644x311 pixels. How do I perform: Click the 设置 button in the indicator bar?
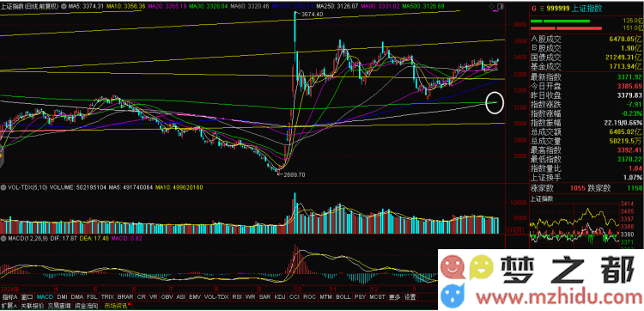[x=410, y=297]
